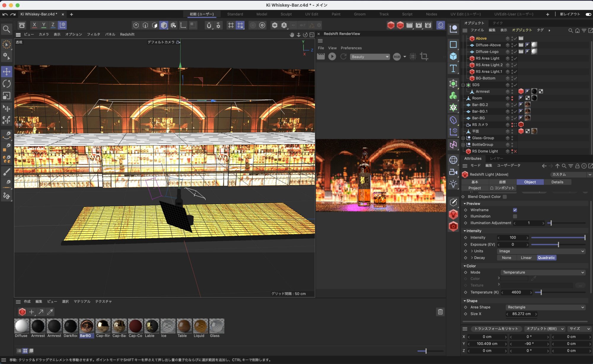Adjust the Temperature (K) slider
Image resolution: width=593 pixels, height=364 pixels.
pos(541,292)
